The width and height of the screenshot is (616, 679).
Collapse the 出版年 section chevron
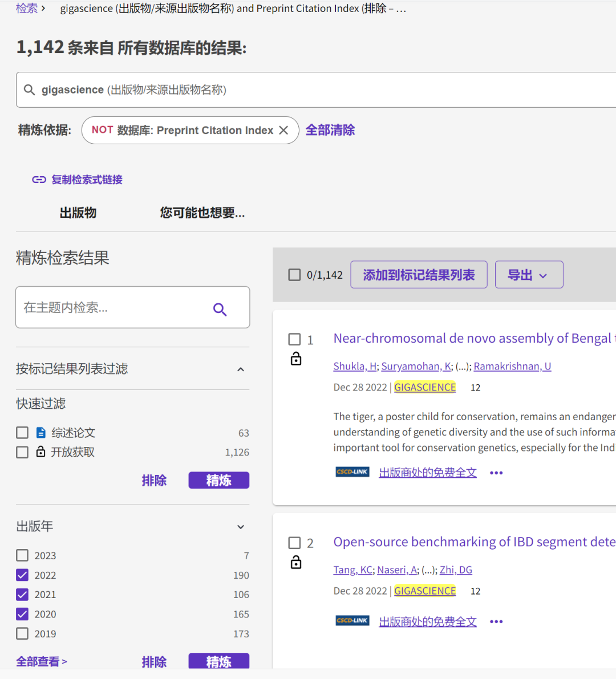point(240,527)
